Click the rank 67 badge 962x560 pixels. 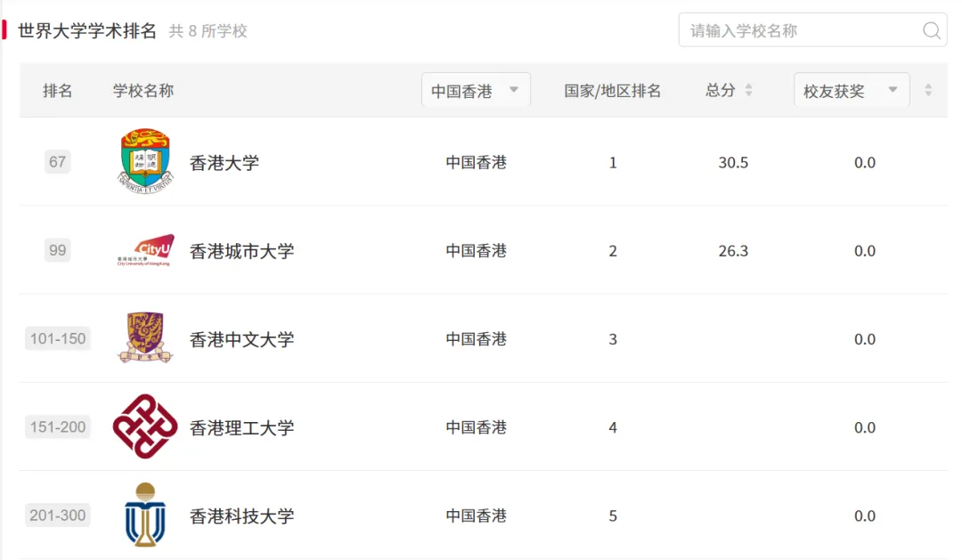point(58,162)
